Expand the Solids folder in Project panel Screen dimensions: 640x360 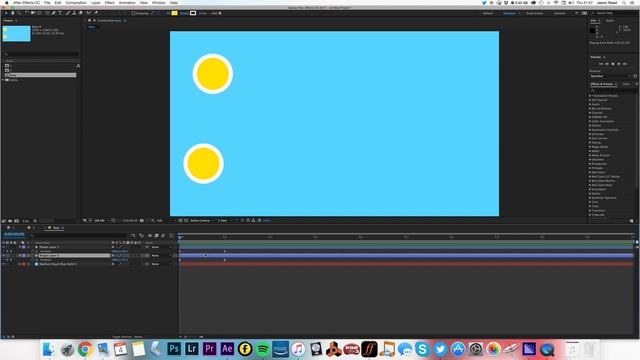[x=3, y=80]
